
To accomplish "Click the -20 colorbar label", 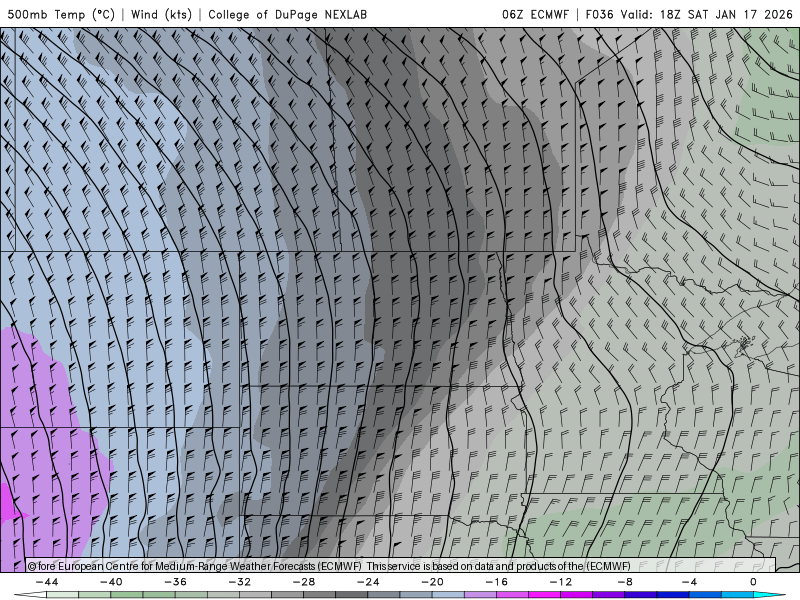I will click(x=433, y=582).
